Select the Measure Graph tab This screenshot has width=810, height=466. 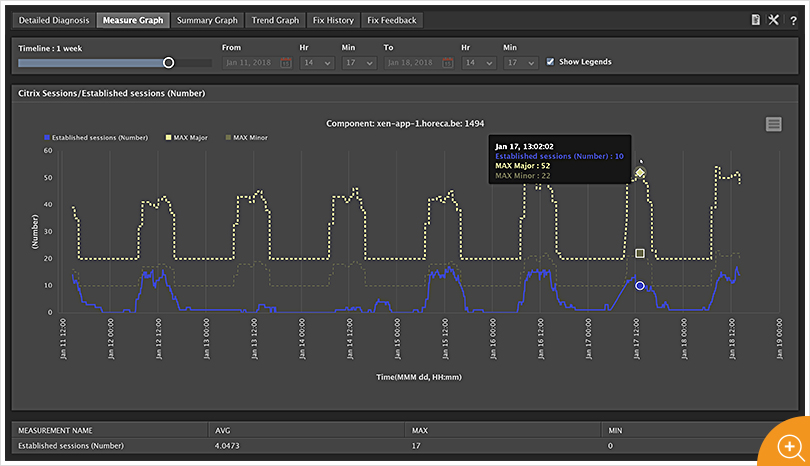pyautogui.click(x=133, y=20)
